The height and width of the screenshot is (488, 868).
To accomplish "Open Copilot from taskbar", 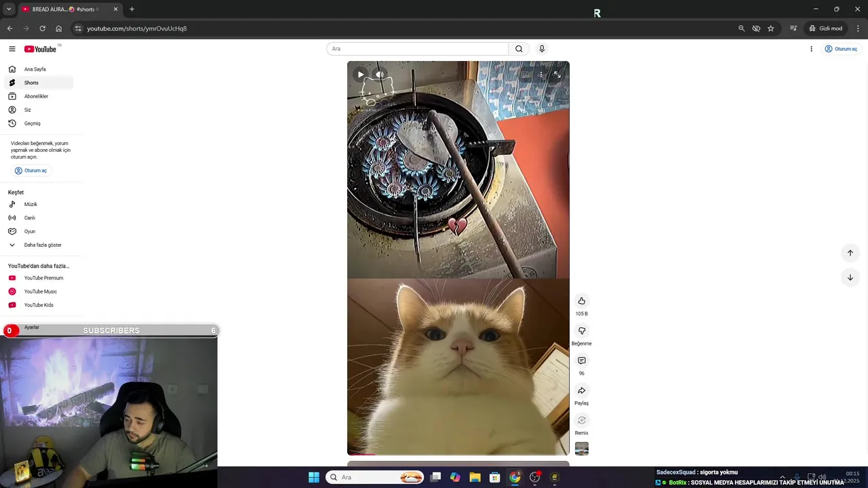I will 455,477.
